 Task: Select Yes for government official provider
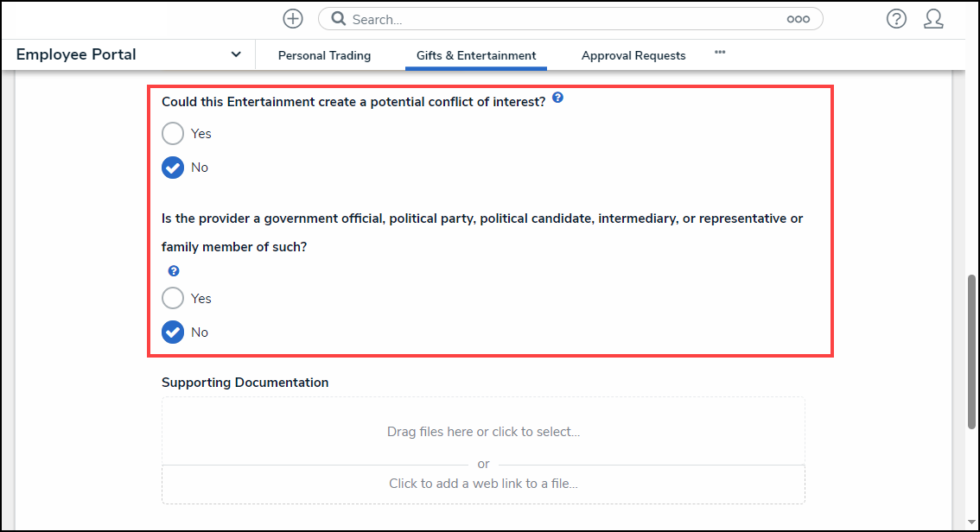point(174,299)
